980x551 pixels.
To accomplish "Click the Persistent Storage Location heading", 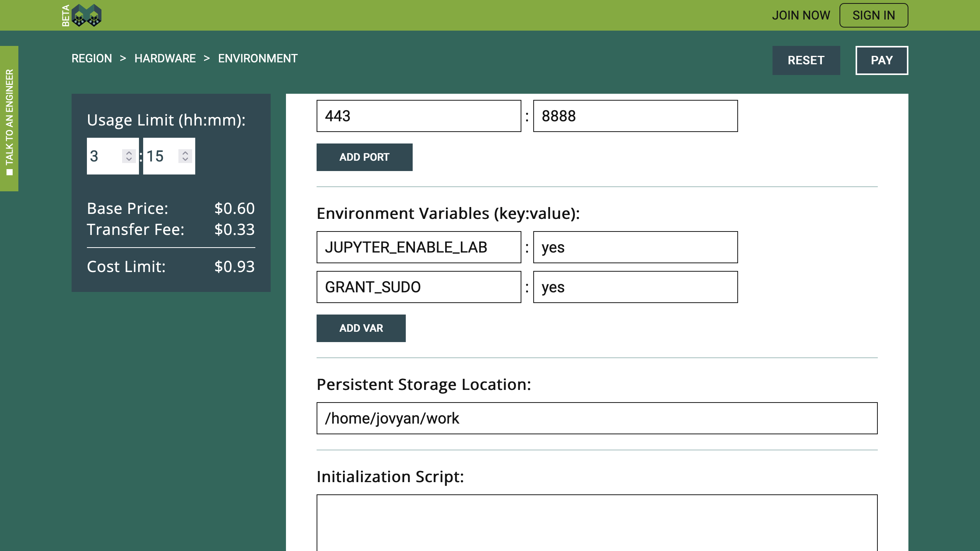I will tap(424, 385).
